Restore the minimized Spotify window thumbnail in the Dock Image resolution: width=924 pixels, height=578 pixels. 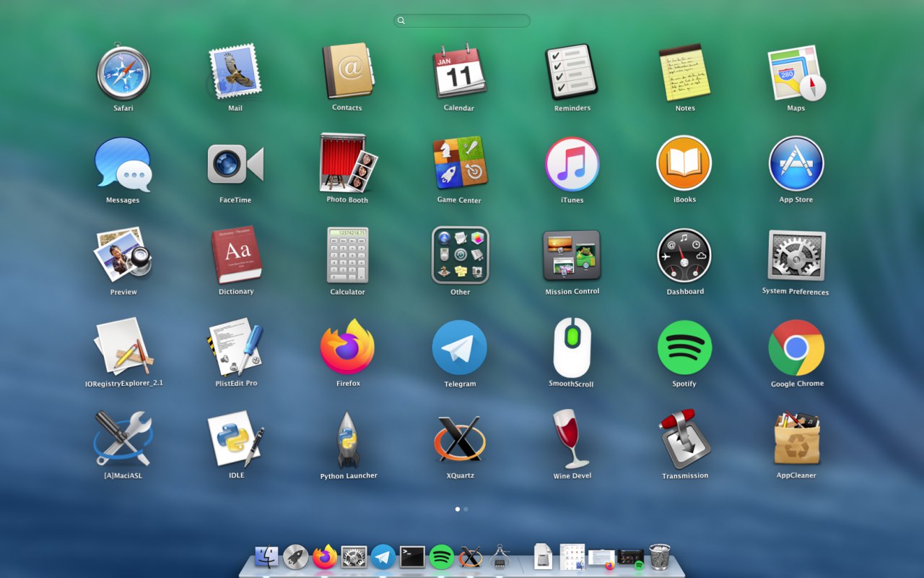(x=630, y=558)
